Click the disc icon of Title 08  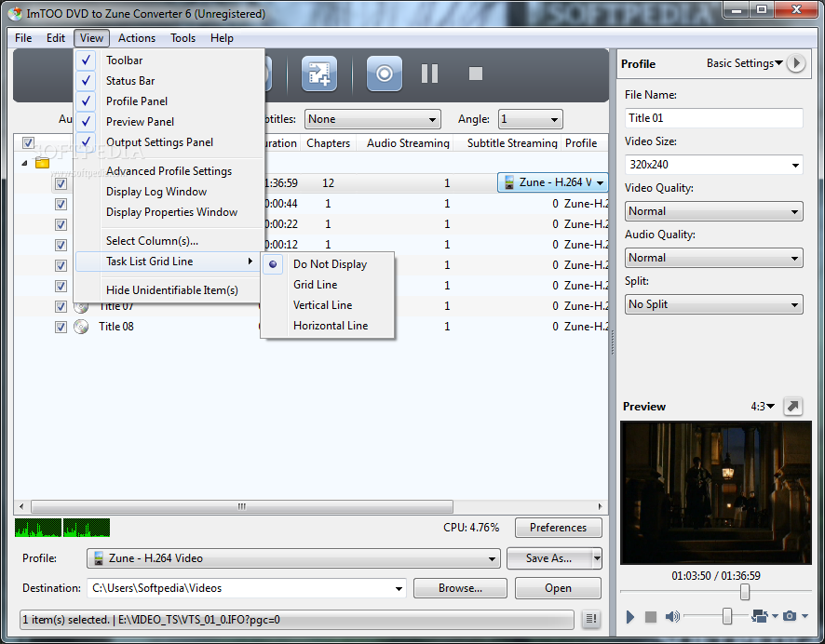click(81, 327)
